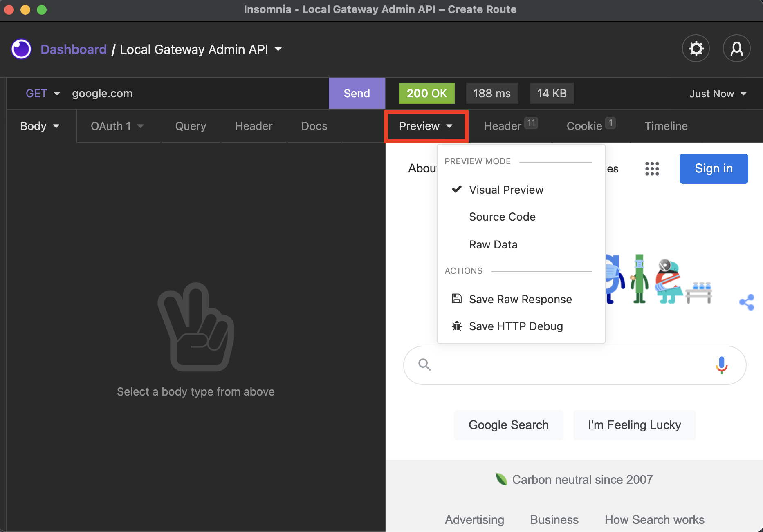Open the Cookie tab
763x532 pixels.
coord(590,125)
